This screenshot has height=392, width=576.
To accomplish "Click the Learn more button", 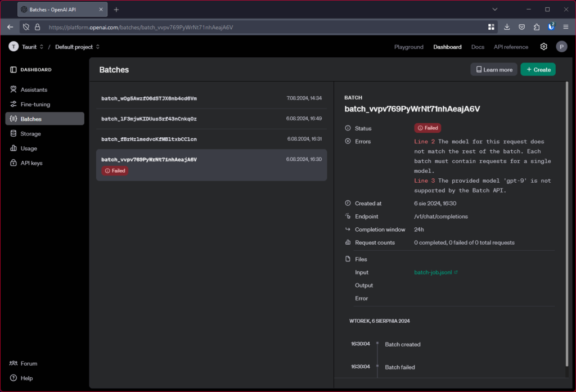I will point(494,69).
